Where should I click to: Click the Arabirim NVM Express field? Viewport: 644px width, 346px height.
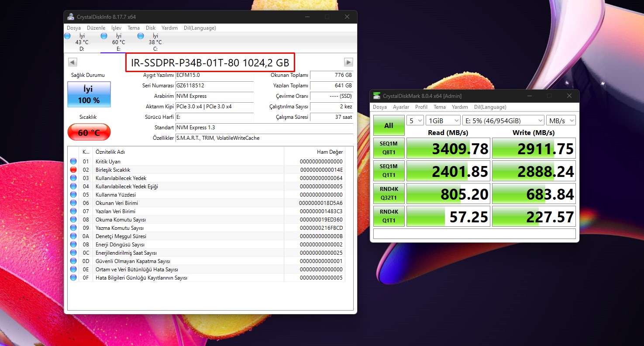[214, 96]
